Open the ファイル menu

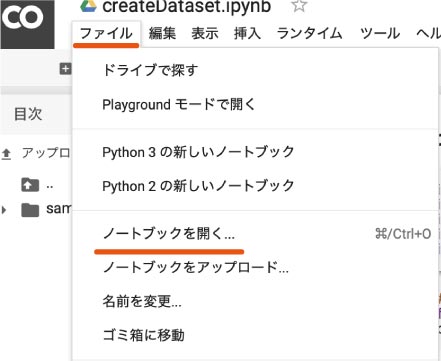coord(106,33)
